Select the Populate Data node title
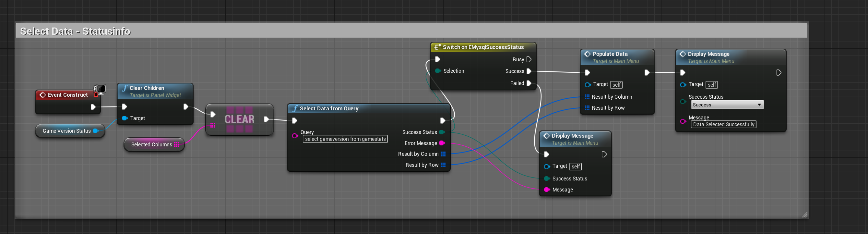This screenshot has width=868, height=234. point(610,54)
